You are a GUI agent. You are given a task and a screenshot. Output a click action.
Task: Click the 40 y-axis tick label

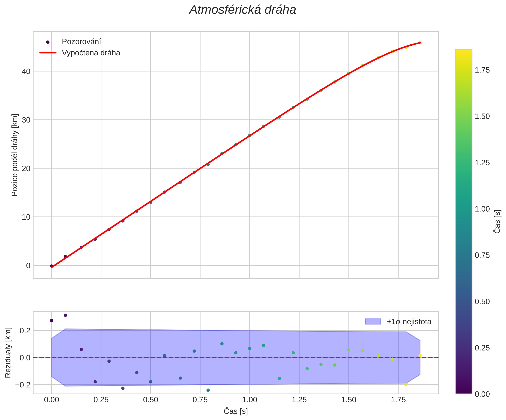[x=26, y=71]
